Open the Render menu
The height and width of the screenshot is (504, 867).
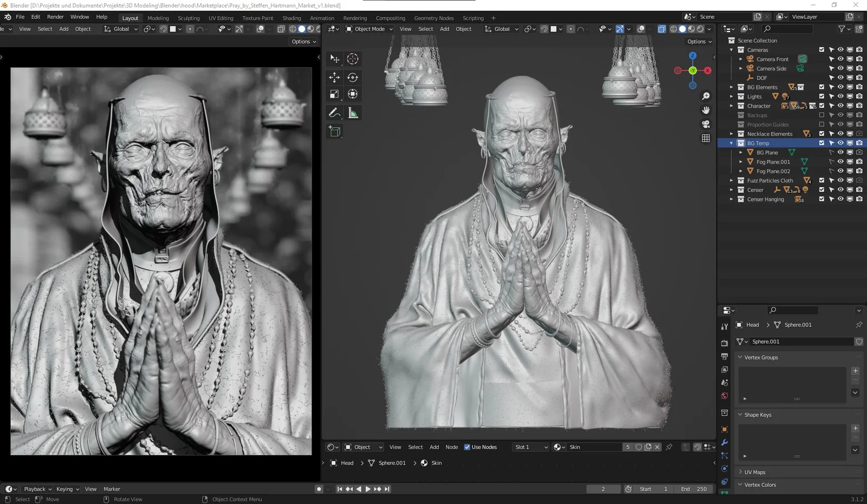tap(55, 16)
